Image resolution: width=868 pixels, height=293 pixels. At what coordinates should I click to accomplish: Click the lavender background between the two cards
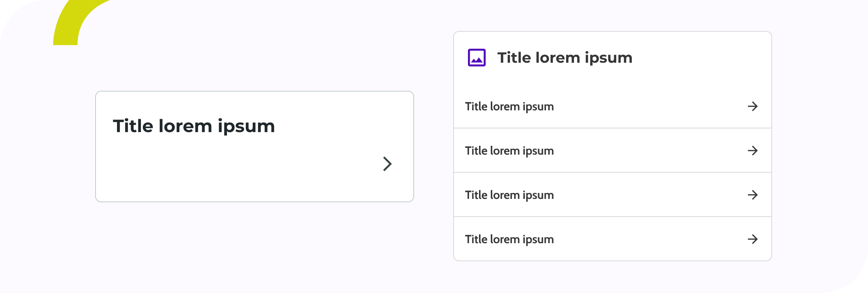[434, 148]
